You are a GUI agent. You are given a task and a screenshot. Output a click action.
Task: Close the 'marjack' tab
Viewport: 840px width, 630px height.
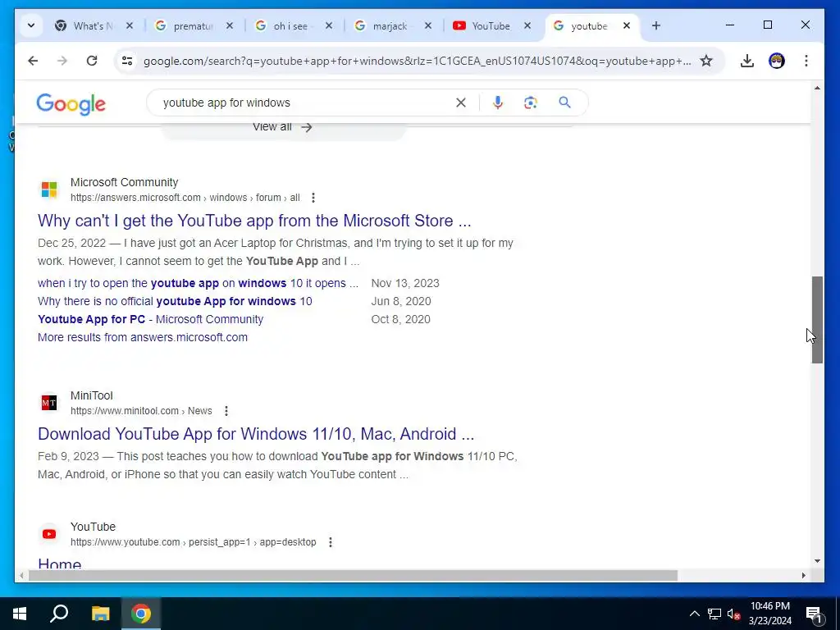click(428, 25)
